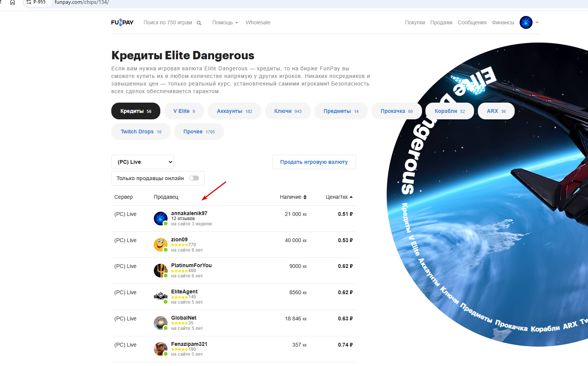Open Финансы page
This screenshot has width=588, height=366.
coord(503,22)
